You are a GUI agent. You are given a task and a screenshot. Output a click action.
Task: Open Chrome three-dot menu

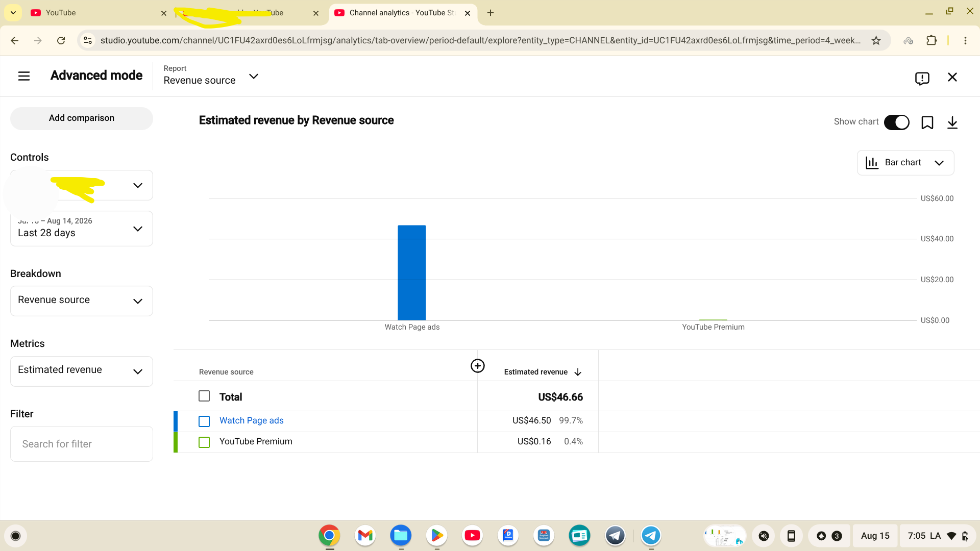click(965, 40)
